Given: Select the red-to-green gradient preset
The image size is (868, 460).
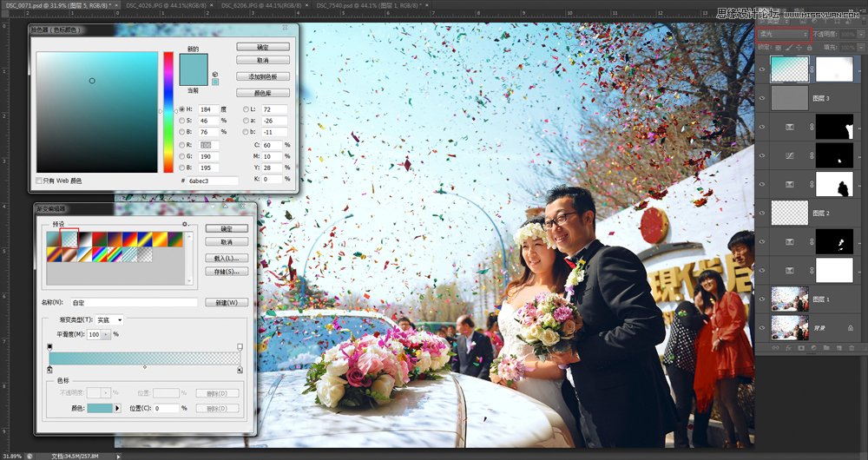Looking at the screenshot, I should tap(100, 240).
